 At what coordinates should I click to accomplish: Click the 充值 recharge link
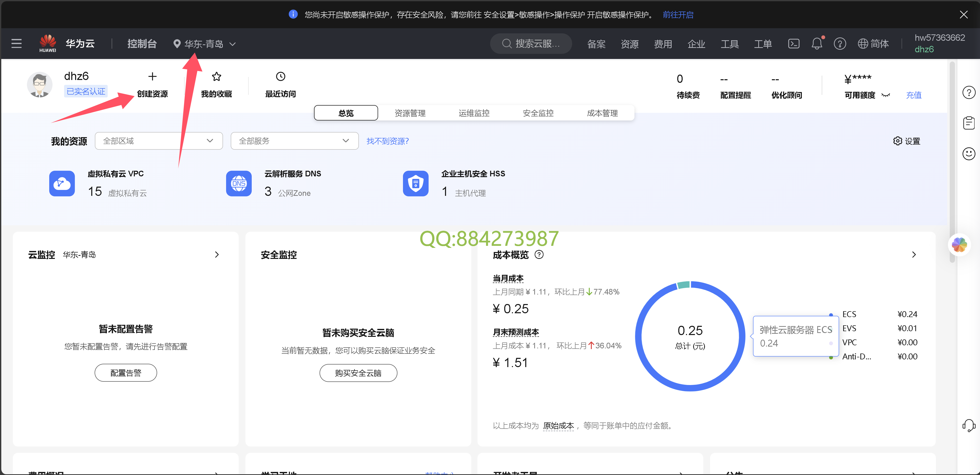point(913,95)
